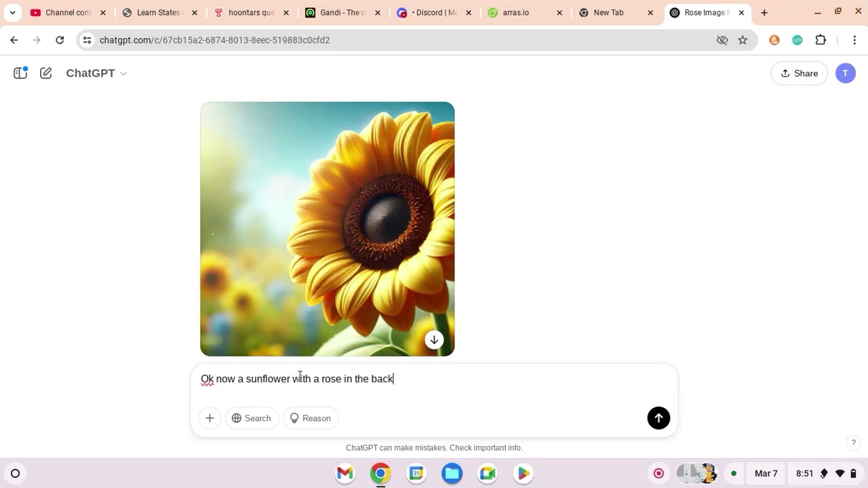Image resolution: width=868 pixels, height=488 pixels.
Task: Expand the tab search dropdown arrow
Action: (x=12, y=13)
